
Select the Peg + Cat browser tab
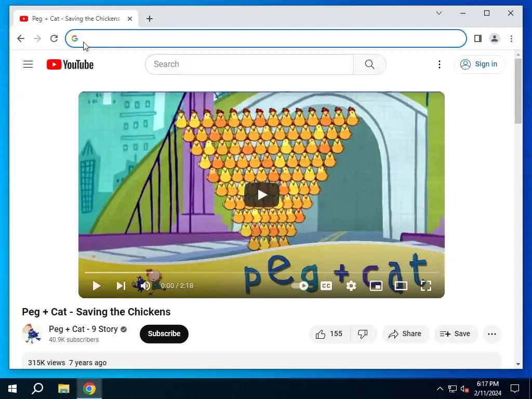(75, 19)
